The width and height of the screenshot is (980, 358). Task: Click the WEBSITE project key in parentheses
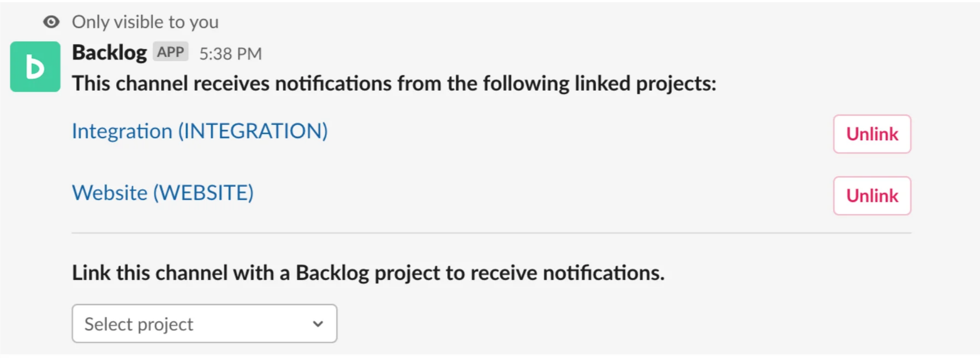204,193
